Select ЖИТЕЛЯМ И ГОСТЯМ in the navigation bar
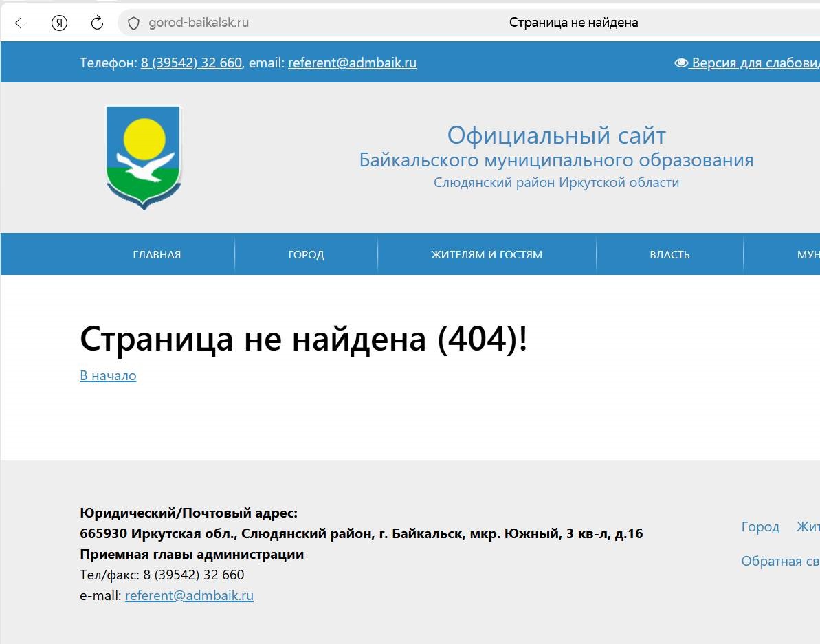This screenshot has width=820, height=644. [x=486, y=254]
